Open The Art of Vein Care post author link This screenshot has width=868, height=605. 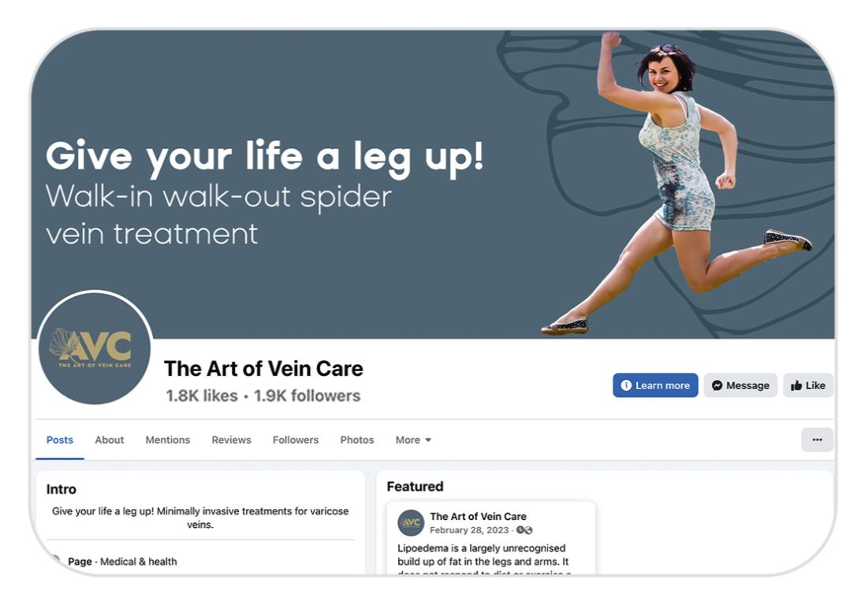point(479,517)
